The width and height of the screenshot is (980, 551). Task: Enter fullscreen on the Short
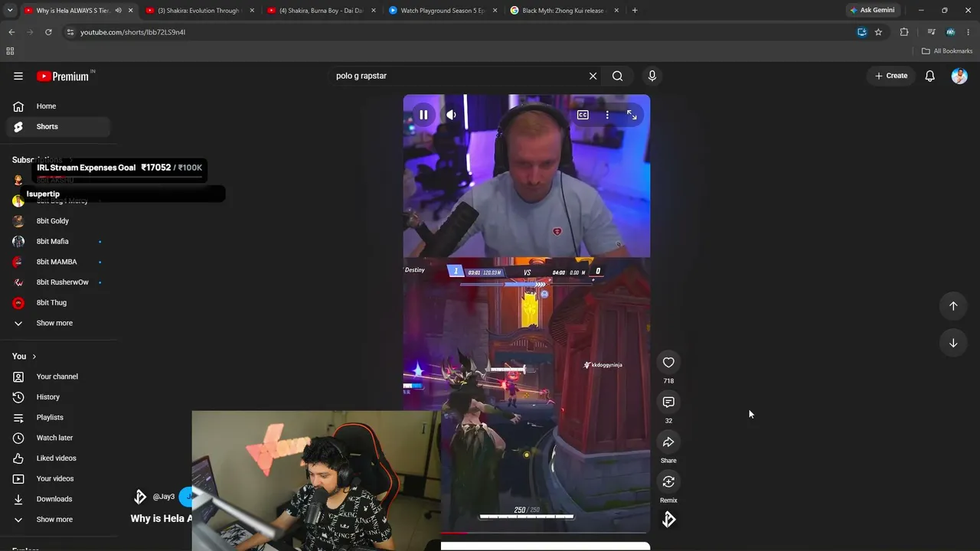[632, 115]
